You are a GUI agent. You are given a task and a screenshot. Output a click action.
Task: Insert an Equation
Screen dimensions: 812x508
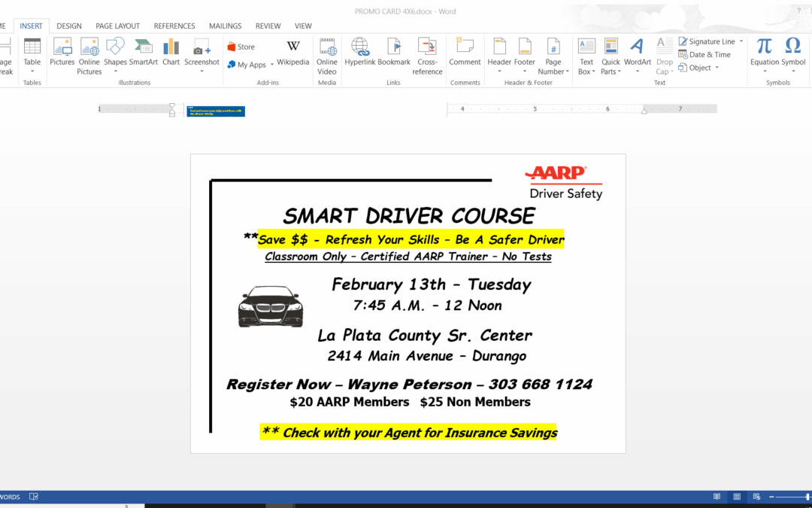click(765, 56)
